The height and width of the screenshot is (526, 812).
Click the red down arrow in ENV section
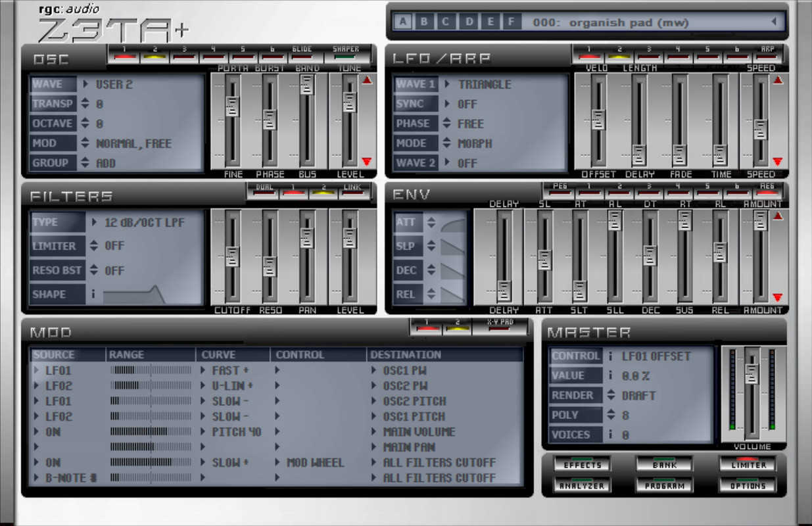click(778, 298)
